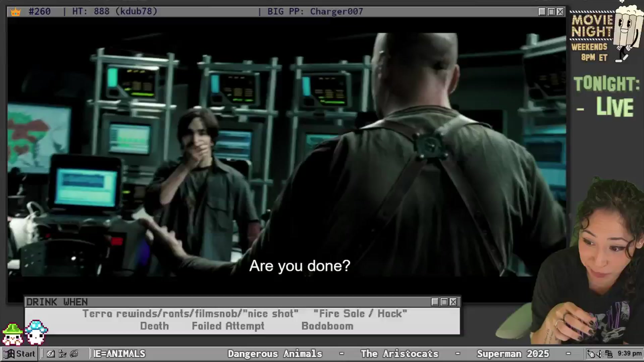Click the first quick launch icon beside Start
This screenshot has width=644, height=362.
(x=51, y=354)
